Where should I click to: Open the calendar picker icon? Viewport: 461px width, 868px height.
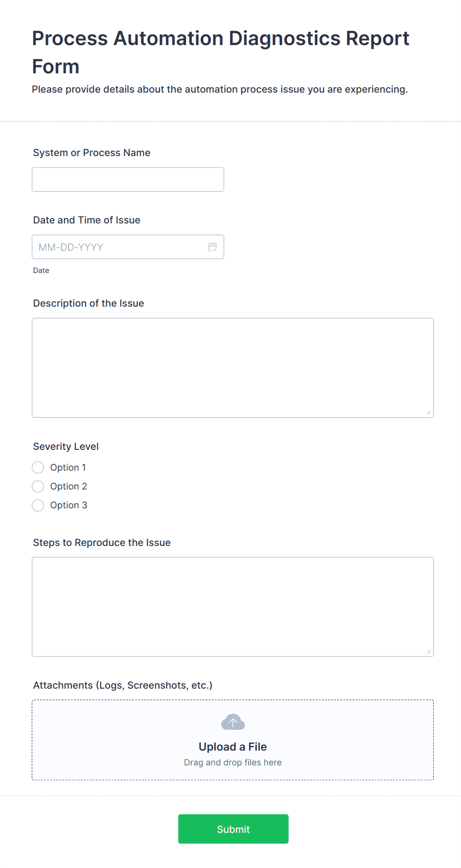click(213, 246)
